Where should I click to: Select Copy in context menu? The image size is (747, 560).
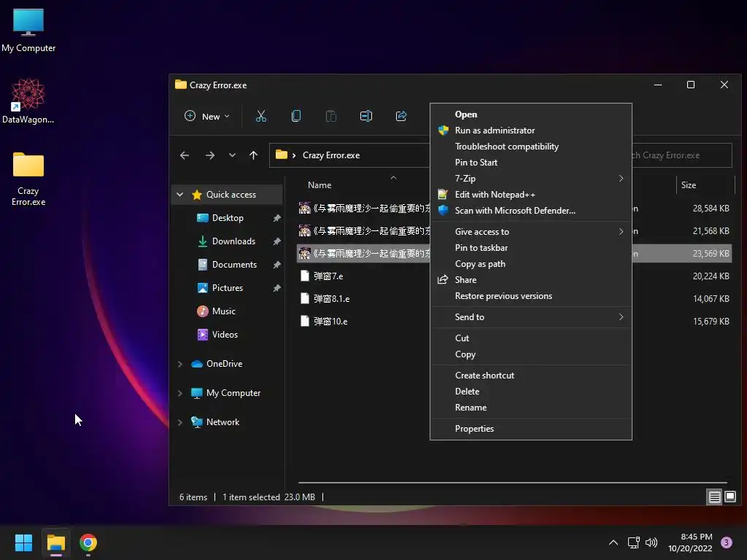[531, 354]
